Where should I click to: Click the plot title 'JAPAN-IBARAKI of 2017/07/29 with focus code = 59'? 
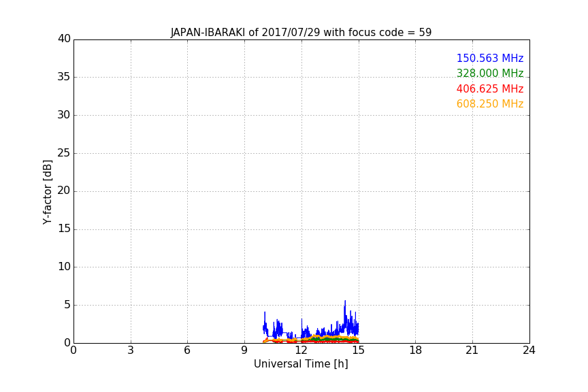pos(301,32)
